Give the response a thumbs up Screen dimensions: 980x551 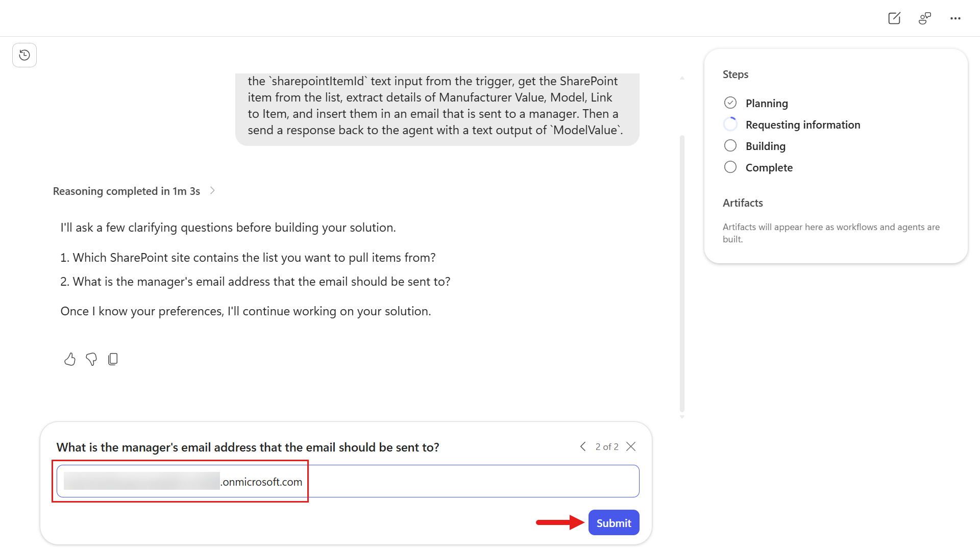70,359
